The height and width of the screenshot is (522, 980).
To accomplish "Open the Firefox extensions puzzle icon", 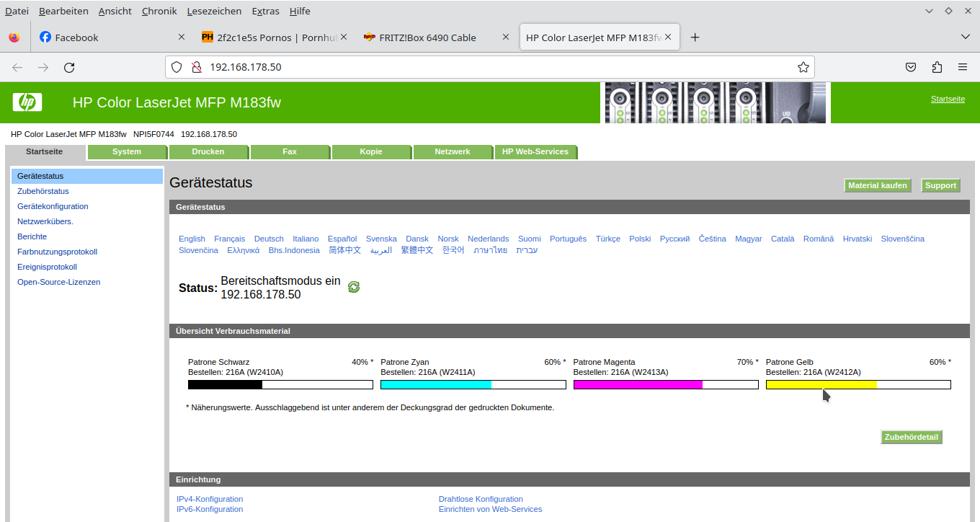I will (x=936, y=67).
